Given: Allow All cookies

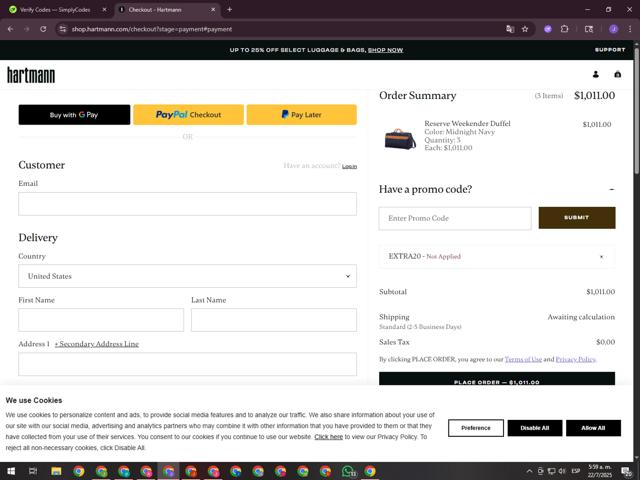Looking at the screenshot, I should click(x=593, y=428).
